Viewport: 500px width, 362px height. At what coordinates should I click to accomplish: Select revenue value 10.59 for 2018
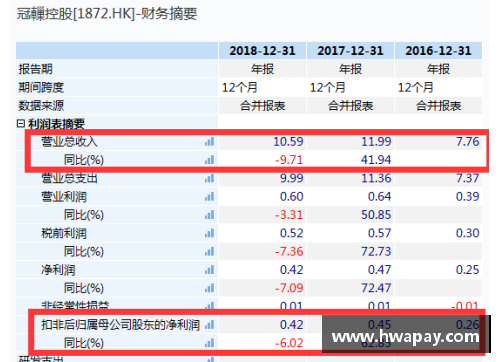tap(288, 142)
